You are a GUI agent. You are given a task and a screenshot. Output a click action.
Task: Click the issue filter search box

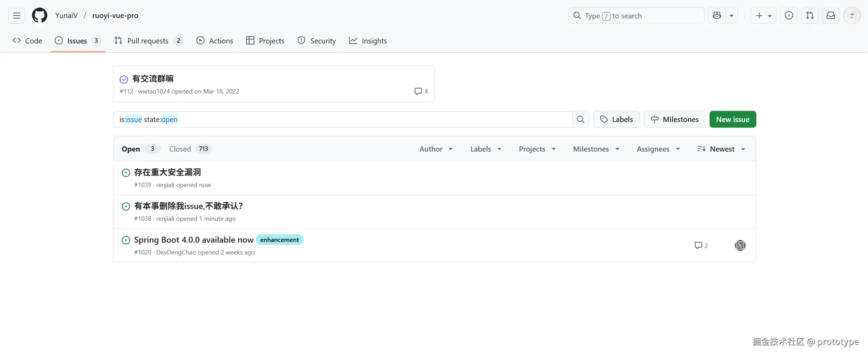pyautogui.click(x=342, y=120)
